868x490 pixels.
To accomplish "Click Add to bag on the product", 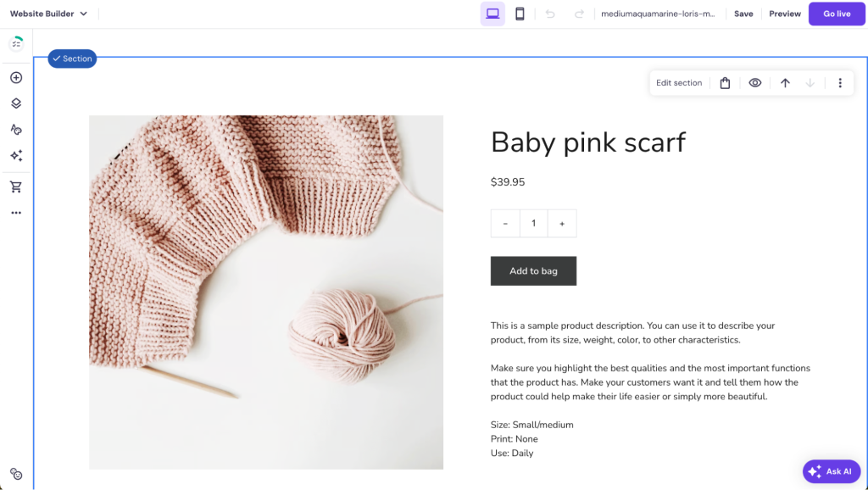I will [533, 270].
